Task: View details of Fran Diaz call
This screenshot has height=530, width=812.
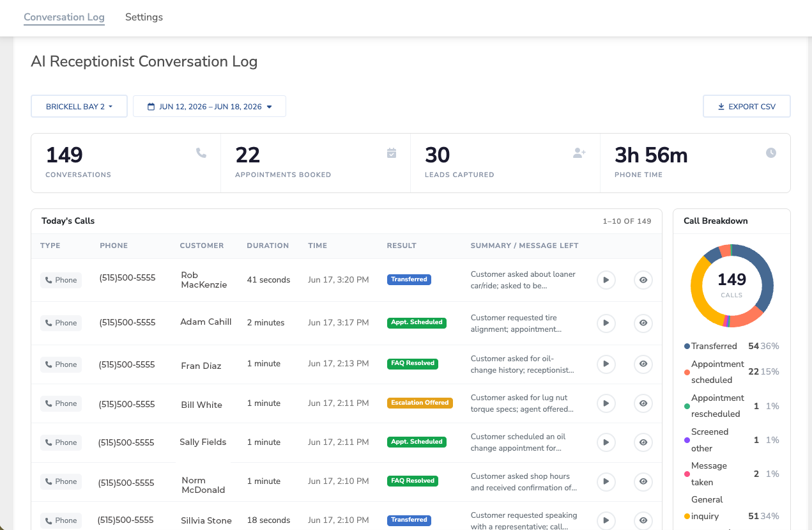Action: click(643, 364)
